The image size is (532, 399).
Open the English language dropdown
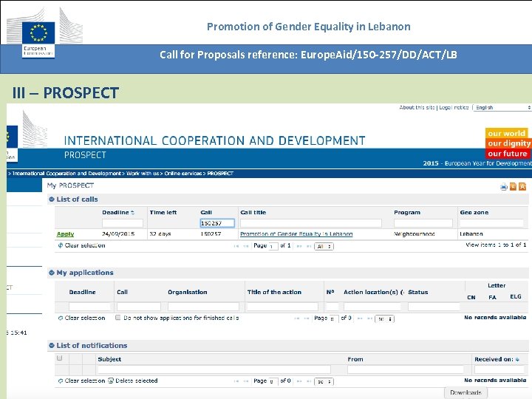click(502, 108)
